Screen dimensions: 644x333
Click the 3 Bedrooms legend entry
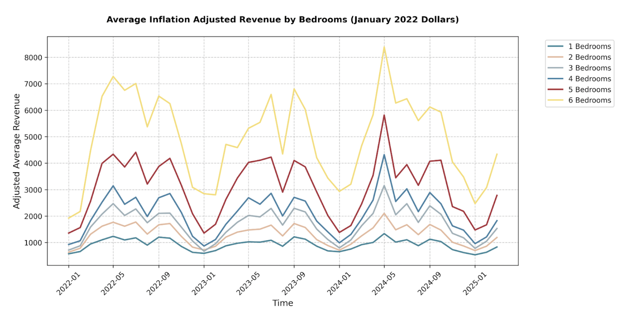[x=590, y=68]
